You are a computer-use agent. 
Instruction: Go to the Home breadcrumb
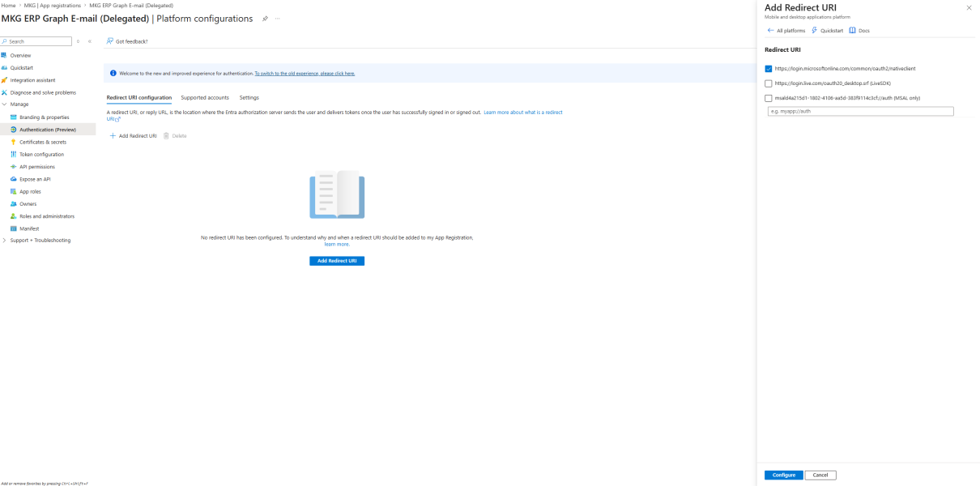(x=8, y=5)
